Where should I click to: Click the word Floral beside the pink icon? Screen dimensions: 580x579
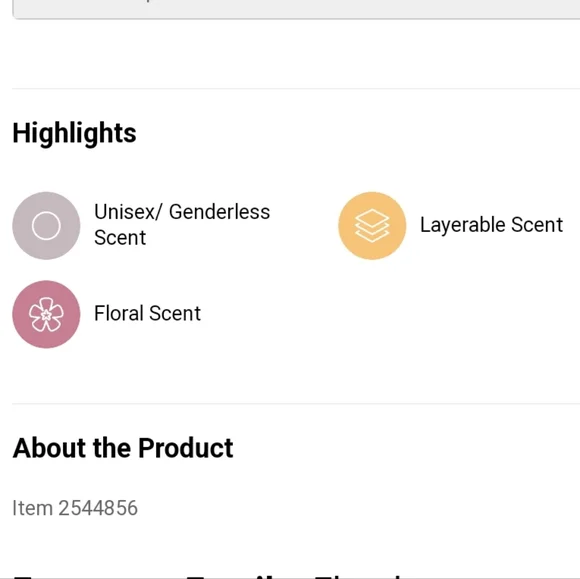click(x=119, y=313)
